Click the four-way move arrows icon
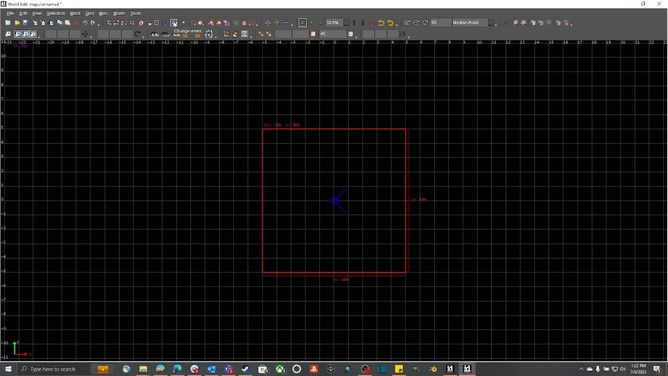 [86, 34]
